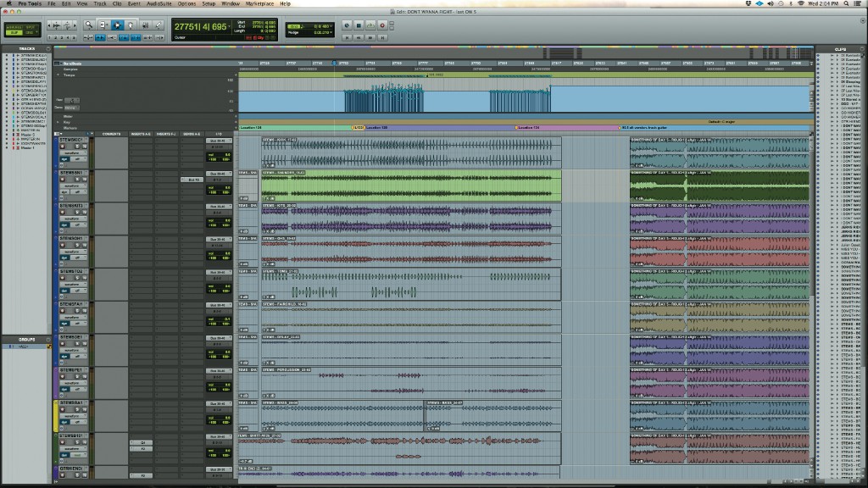Click the Wi-Fi status icon
Screen dimensions: 868x488
click(x=801, y=3)
